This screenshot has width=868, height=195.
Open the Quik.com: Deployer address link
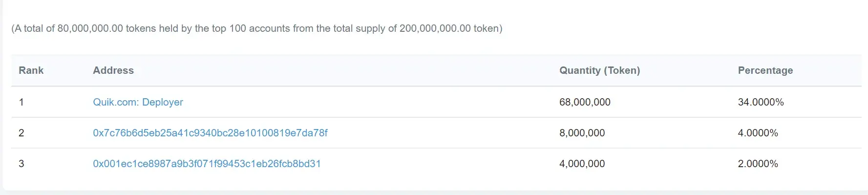click(x=138, y=102)
